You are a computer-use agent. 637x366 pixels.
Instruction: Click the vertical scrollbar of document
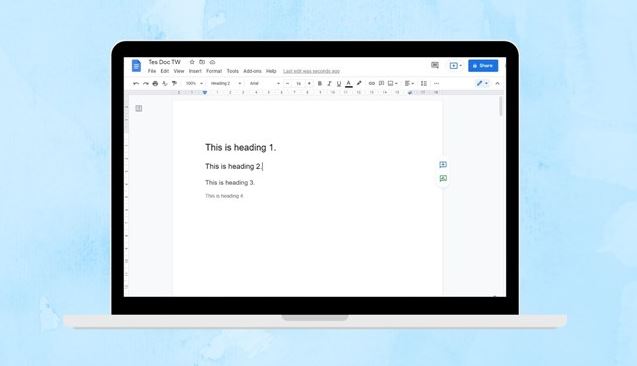(501, 106)
